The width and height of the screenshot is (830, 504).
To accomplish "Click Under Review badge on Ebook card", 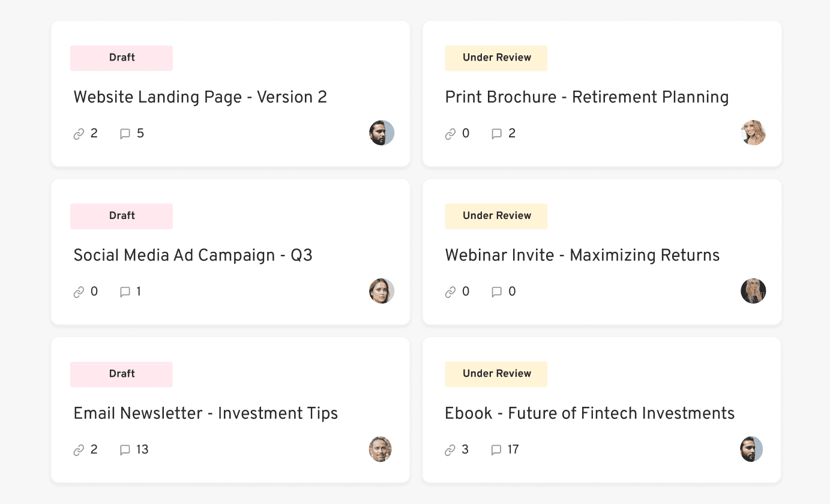I will pyautogui.click(x=496, y=374).
